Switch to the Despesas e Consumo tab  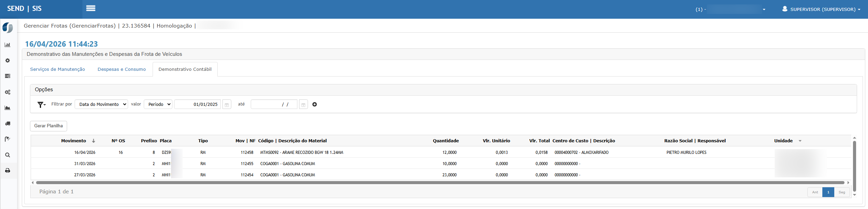(x=122, y=69)
